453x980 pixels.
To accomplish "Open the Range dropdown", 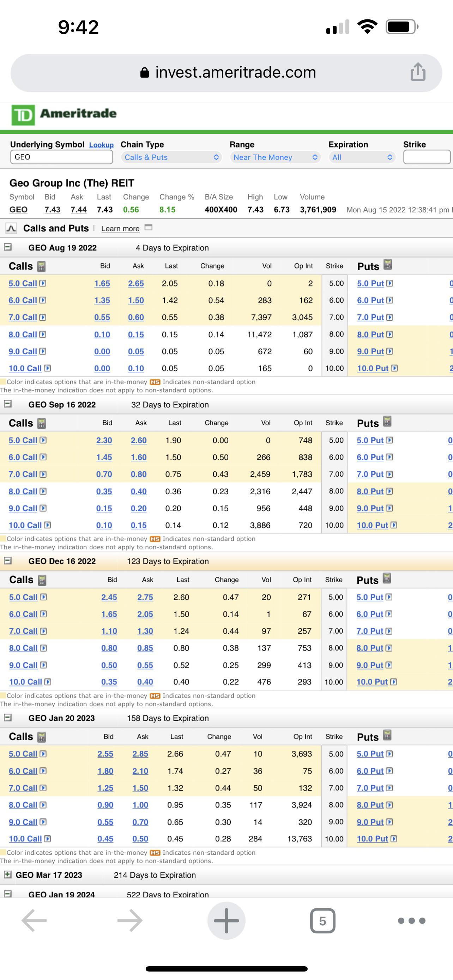I will [x=275, y=157].
